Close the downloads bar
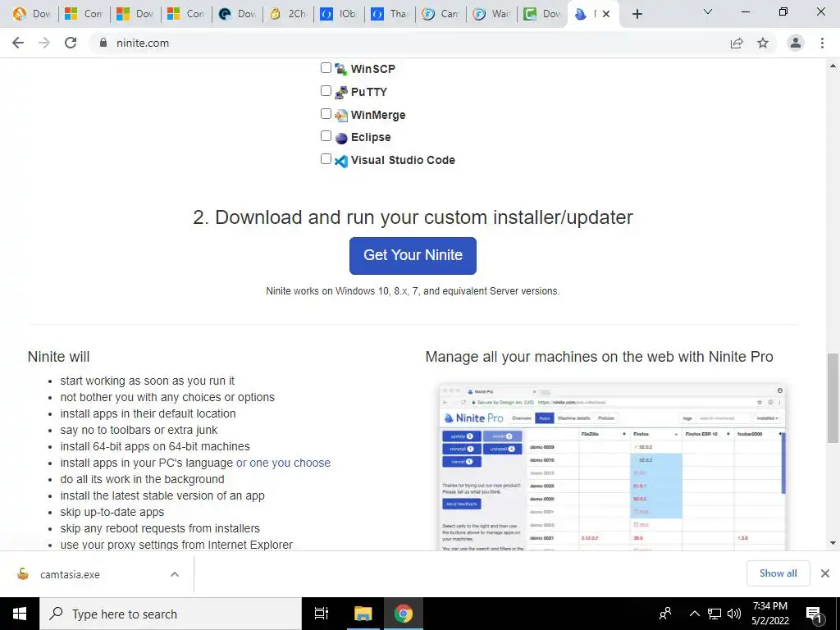 (x=825, y=573)
